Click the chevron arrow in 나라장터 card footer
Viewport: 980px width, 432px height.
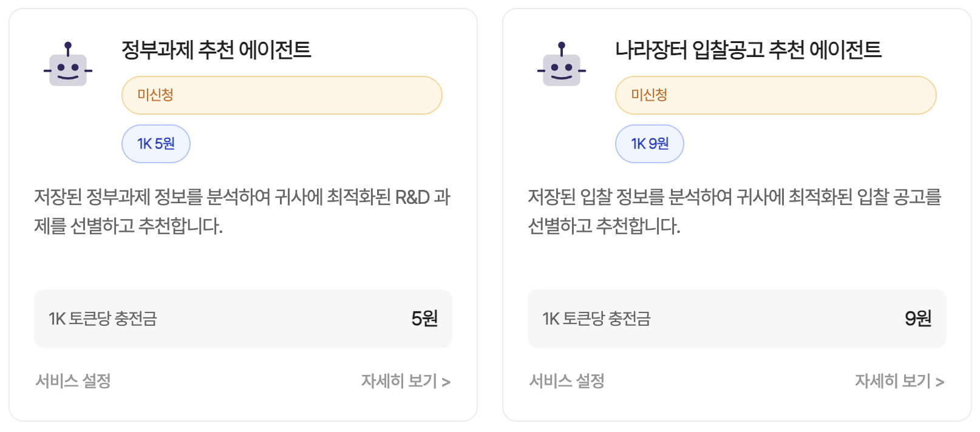click(x=940, y=382)
